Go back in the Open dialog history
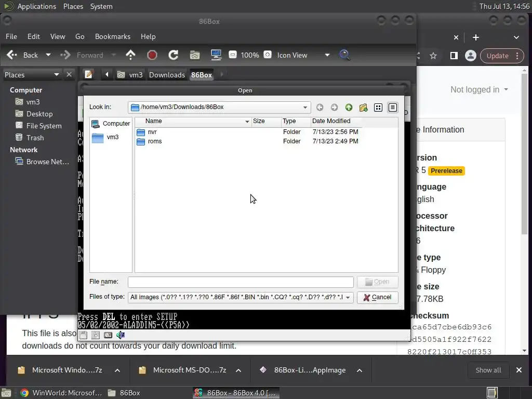 coord(320,108)
